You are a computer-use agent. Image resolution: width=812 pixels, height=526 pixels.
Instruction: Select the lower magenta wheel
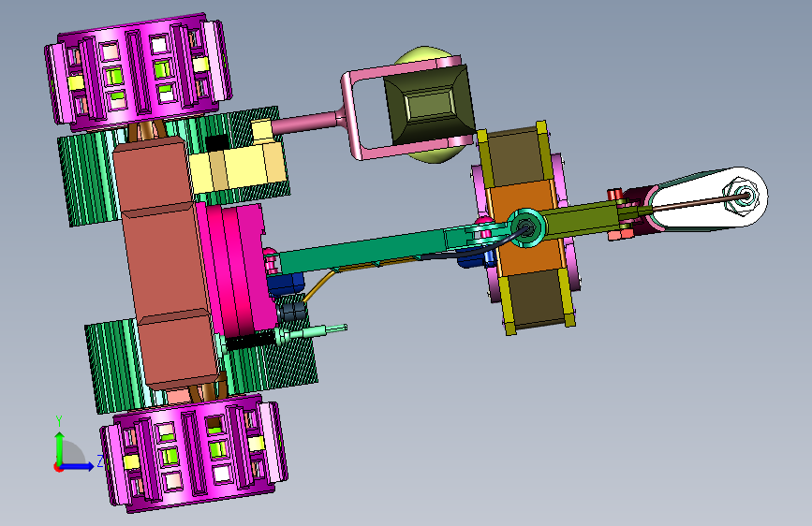coord(194,453)
